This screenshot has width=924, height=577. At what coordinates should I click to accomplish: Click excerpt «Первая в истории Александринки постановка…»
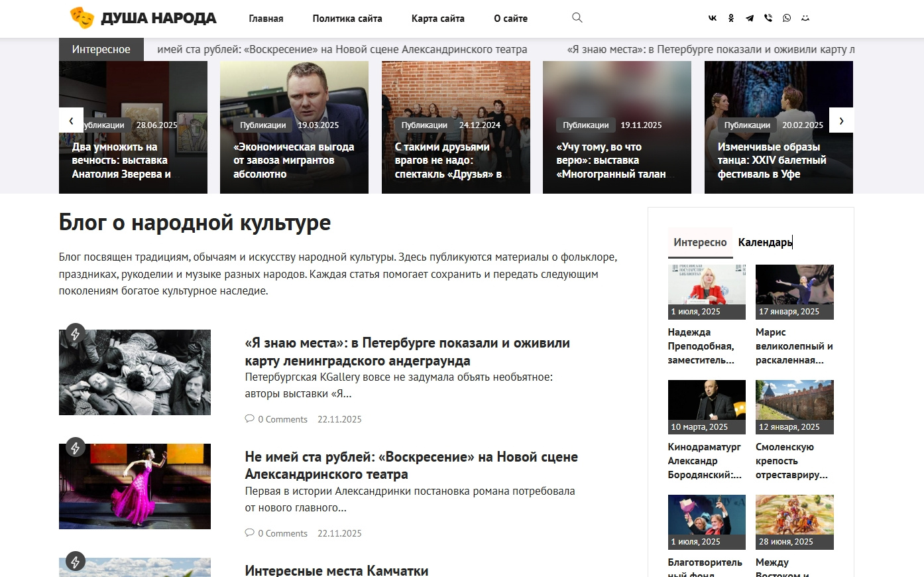coord(410,499)
